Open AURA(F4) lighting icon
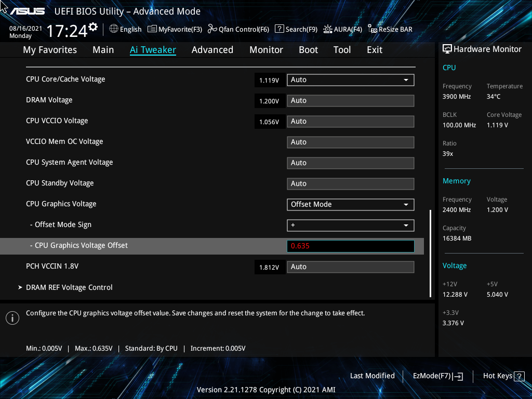Viewport: 532px width, 399px height. point(327,30)
